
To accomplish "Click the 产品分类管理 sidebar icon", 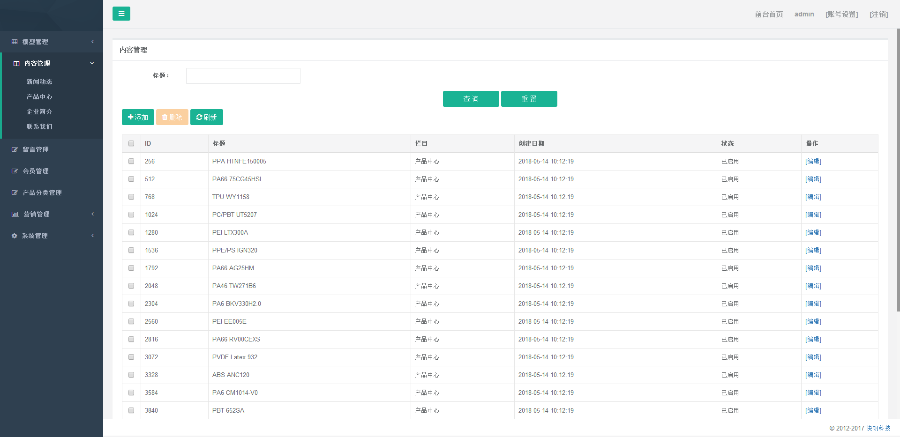I will 14,192.
